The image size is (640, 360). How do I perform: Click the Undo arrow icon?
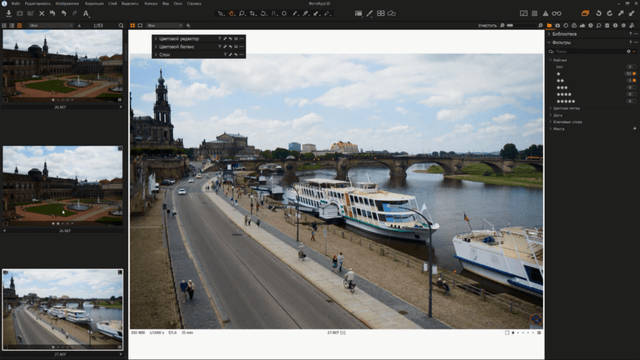pyautogui.click(x=64, y=13)
